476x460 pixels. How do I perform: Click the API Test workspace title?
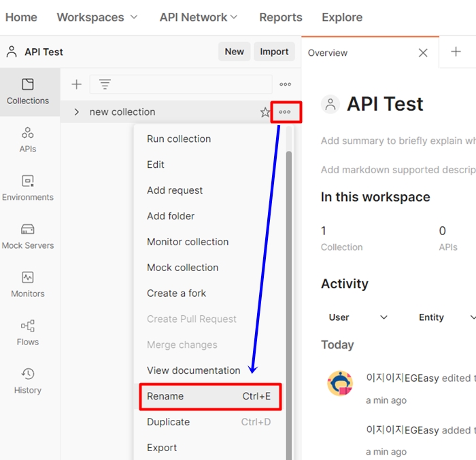(385, 104)
